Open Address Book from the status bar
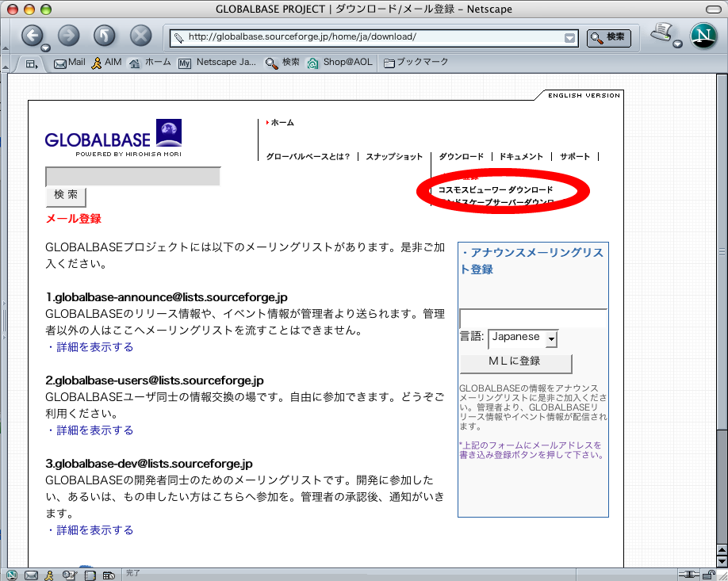This screenshot has height=581, width=728. [90, 575]
